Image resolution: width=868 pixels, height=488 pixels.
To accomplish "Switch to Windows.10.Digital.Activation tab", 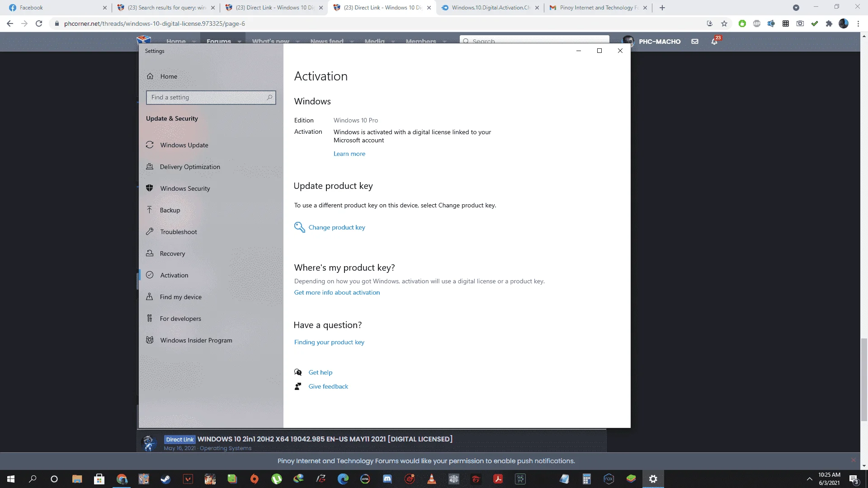I will 490,8.
